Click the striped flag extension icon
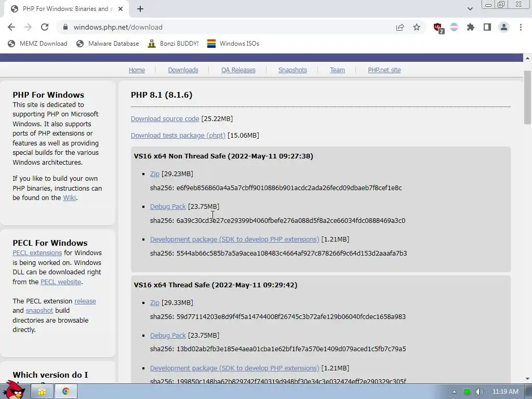 coord(454,27)
